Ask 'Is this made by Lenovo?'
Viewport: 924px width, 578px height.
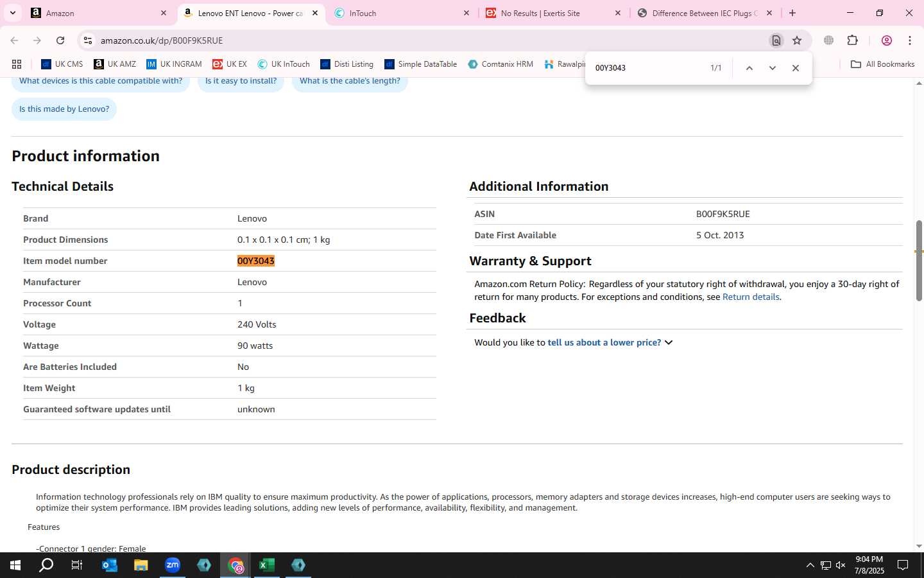coord(64,109)
